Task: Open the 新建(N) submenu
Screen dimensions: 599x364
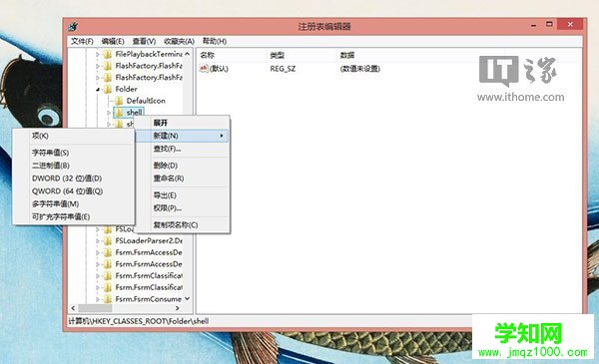Action: (x=183, y=136)
